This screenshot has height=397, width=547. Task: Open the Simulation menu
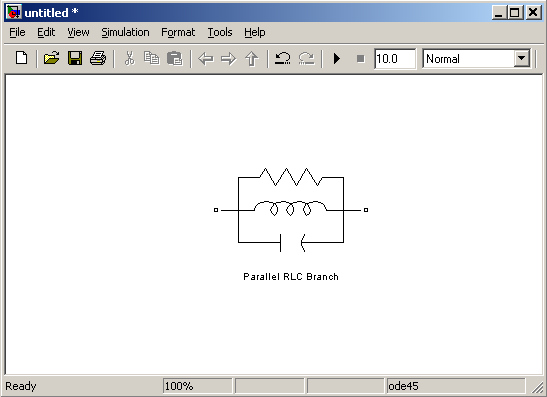(x=125, y=32)
